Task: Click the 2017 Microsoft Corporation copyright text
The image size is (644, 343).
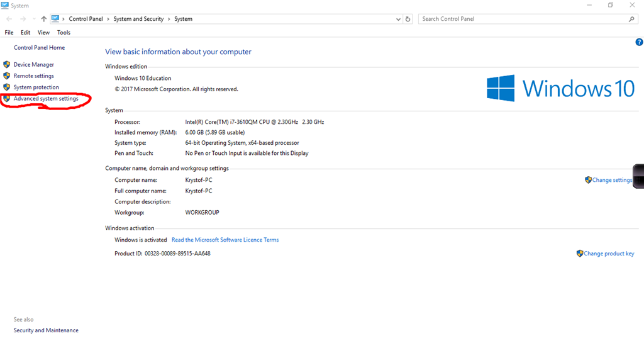Action: (176, 89)
